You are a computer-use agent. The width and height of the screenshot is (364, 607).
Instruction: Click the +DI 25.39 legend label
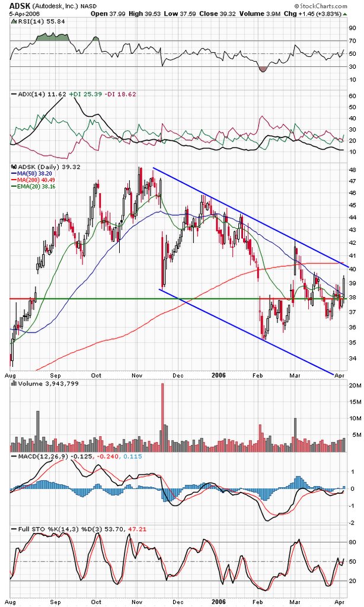(x=84, y=94)
